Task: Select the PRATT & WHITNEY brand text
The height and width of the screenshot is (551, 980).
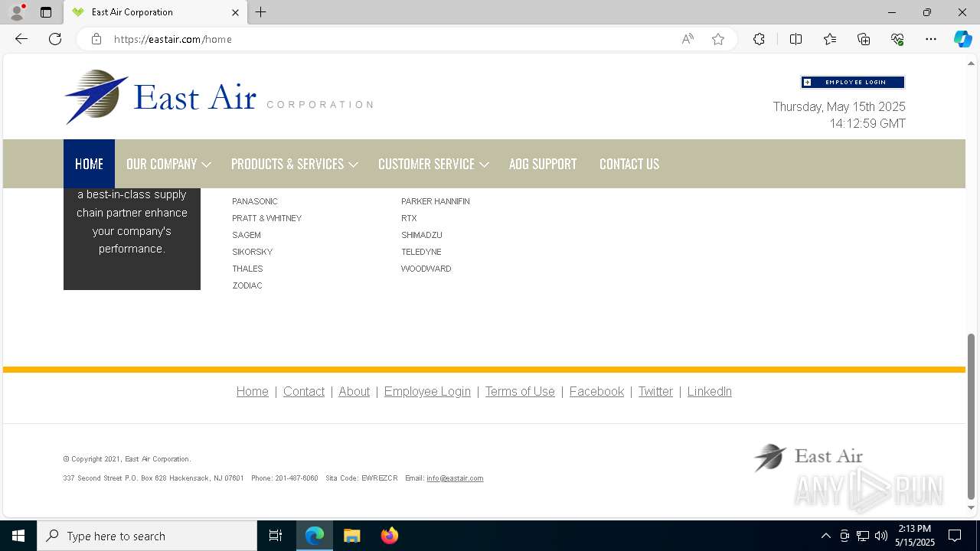Action: [266, 218]
